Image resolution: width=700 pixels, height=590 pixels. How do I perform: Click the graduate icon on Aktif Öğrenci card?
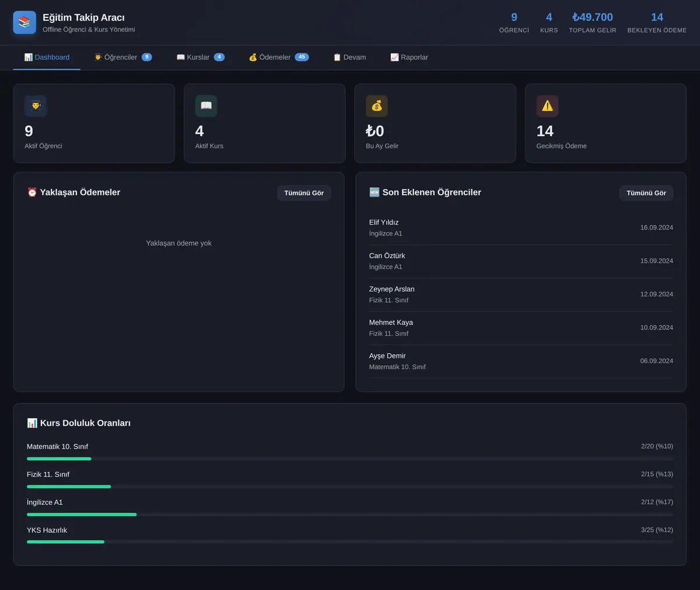[x=36, y=106]
